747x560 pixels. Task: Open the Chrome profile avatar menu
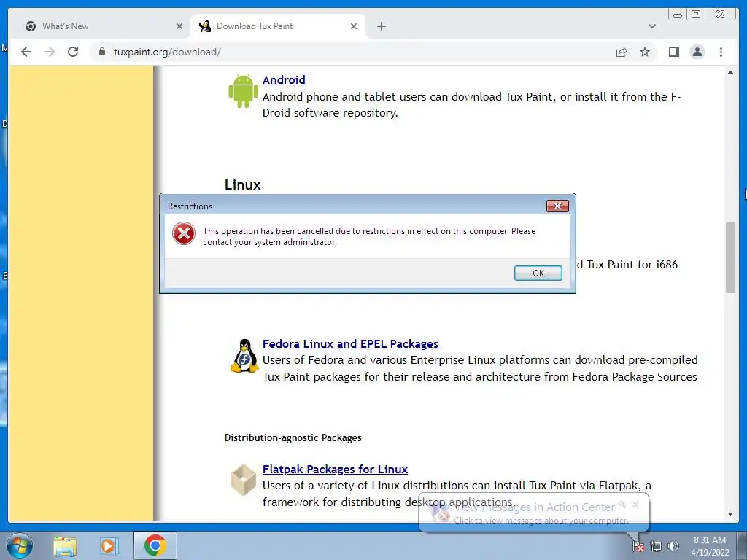697,52
